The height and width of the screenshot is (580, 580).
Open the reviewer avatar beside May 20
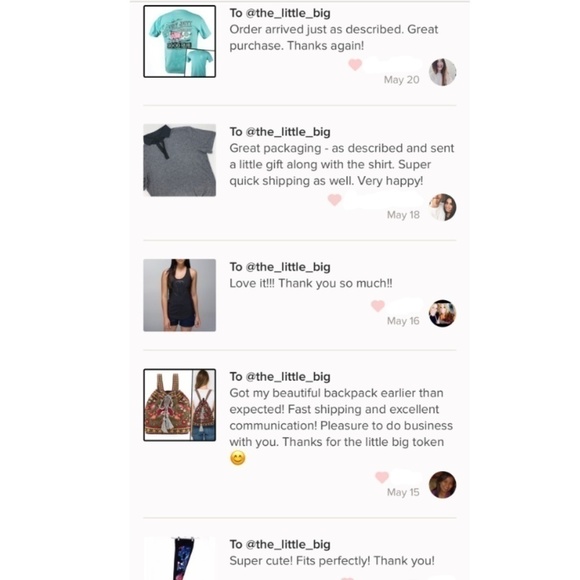click(x=442, y=72)
